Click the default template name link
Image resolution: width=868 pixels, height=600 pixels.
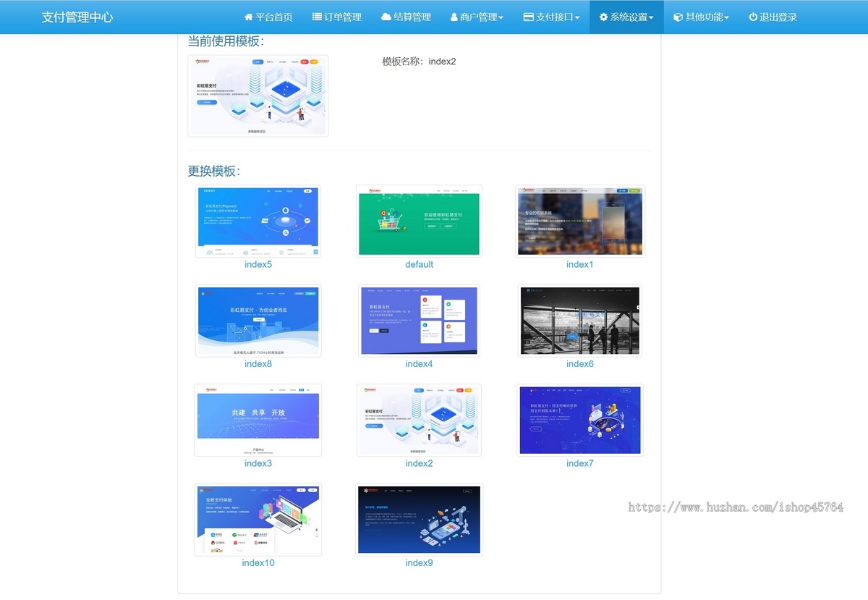coord(419,264)
